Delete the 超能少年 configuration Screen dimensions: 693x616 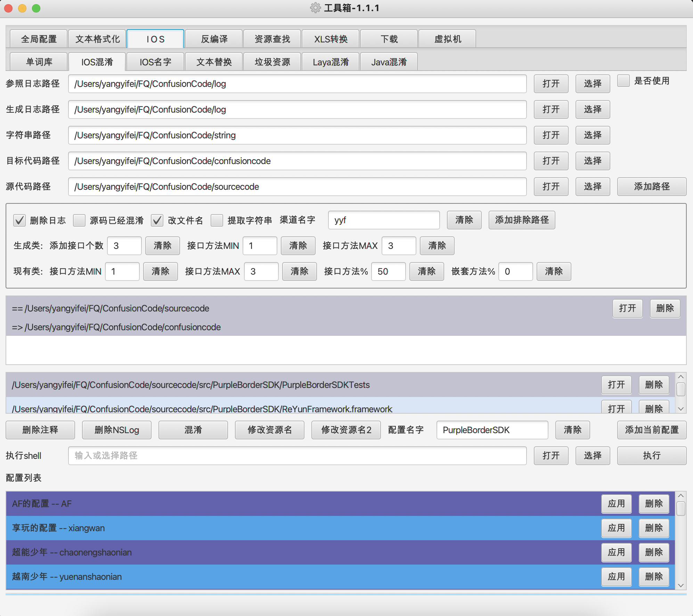click(x=654, y=552)
